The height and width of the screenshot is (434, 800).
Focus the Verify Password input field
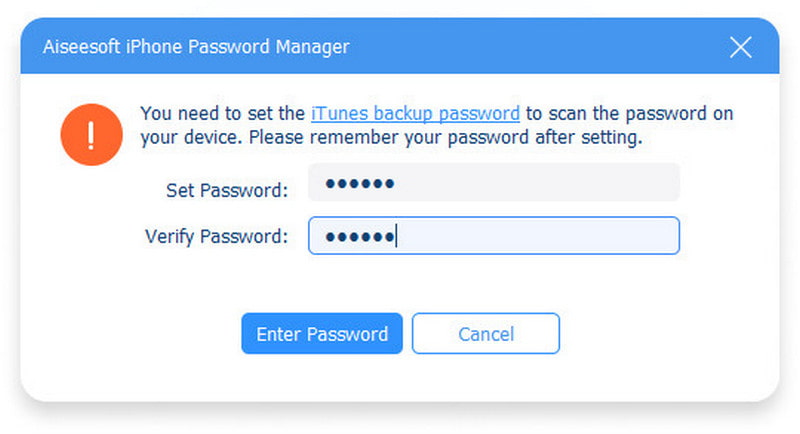click(493, 236)
